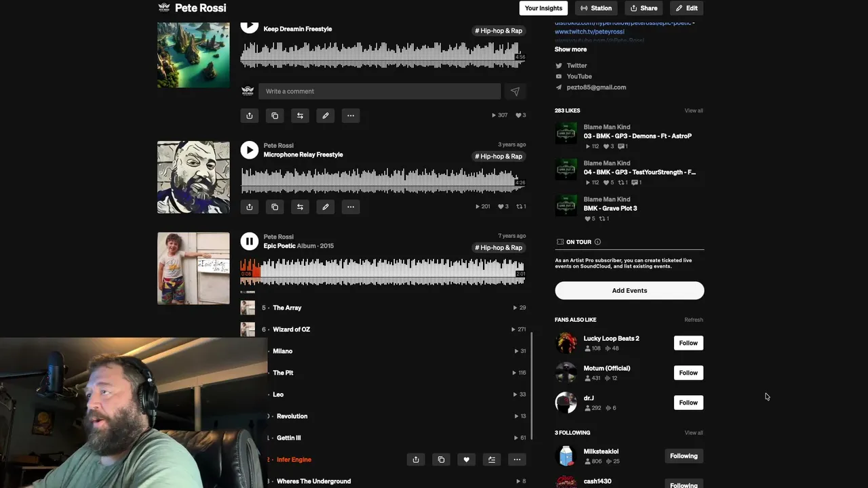Copy link icon on Infer Engine row
The height and width of the screenshot is (488, 868).
click(x=441, y=460)
